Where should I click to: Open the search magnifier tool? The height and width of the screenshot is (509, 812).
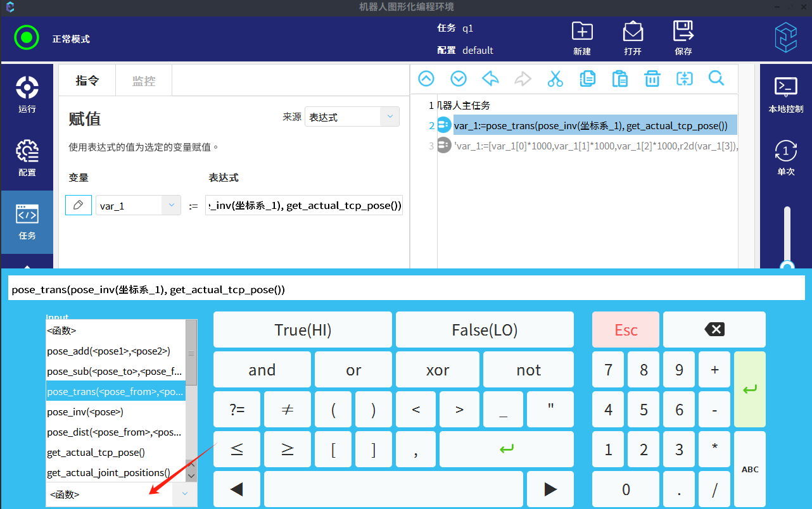[x=716, y=79]
